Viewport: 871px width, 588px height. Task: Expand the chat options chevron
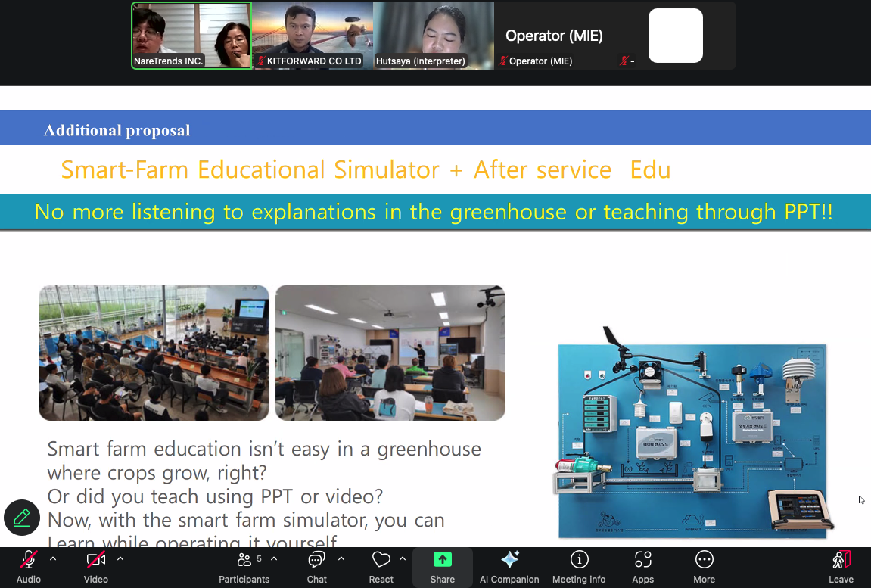coord(341,559)
